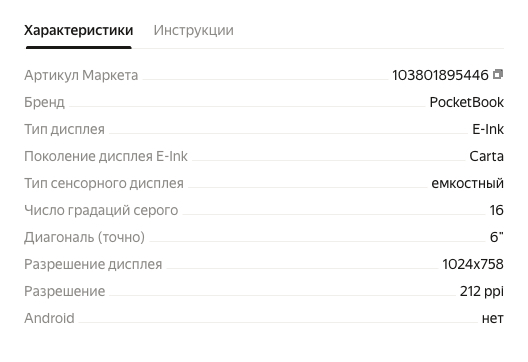Click the емкостный touch display value

pyautogui.click(x=467, y=183)
